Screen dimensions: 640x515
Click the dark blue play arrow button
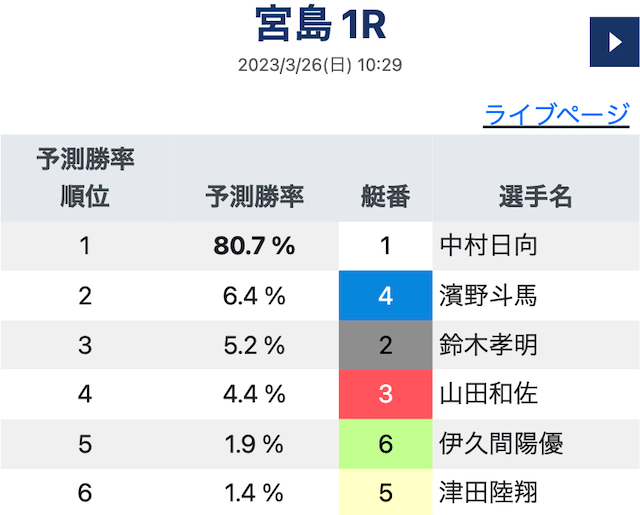(x=613, y=42)
